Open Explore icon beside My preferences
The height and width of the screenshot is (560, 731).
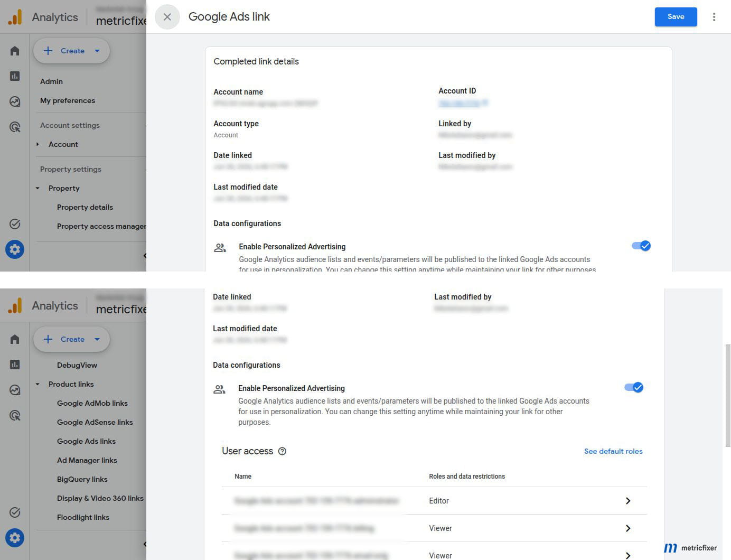pyautogui.click(x=15, y=101)
